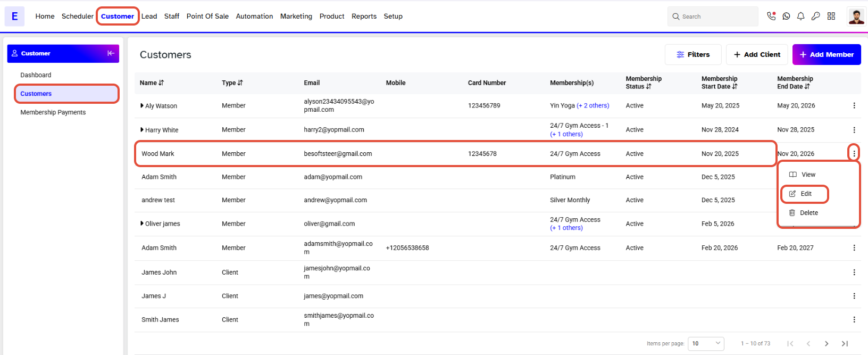Image resolution: width=868 pixels, height=355 pixels.
Task: Click the name andrew test
Action: point(158,200)
